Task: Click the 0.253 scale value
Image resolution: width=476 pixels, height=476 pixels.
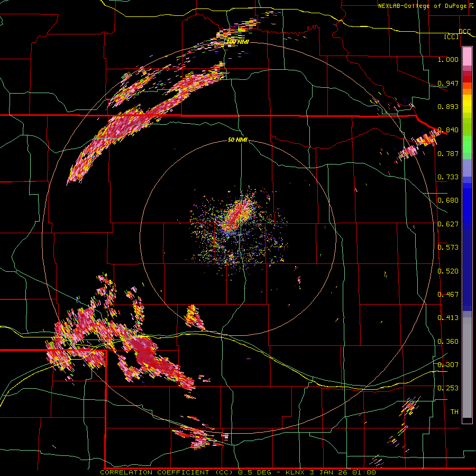Action: (x=448, y=388)
